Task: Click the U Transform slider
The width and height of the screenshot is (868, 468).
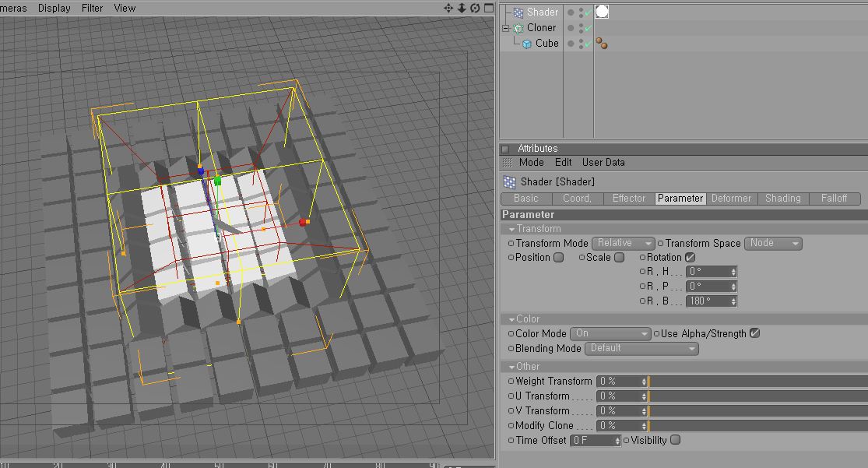Action: point(757,396)
